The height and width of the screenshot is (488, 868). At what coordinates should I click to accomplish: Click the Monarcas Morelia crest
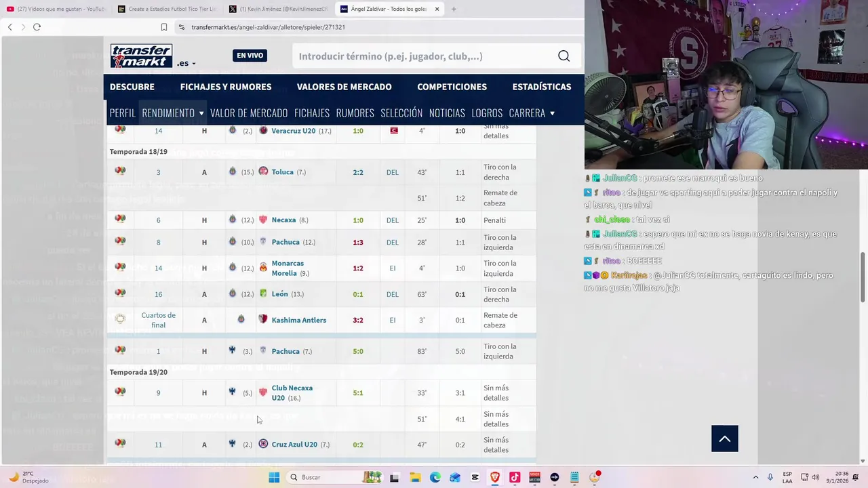click(263, 268)
